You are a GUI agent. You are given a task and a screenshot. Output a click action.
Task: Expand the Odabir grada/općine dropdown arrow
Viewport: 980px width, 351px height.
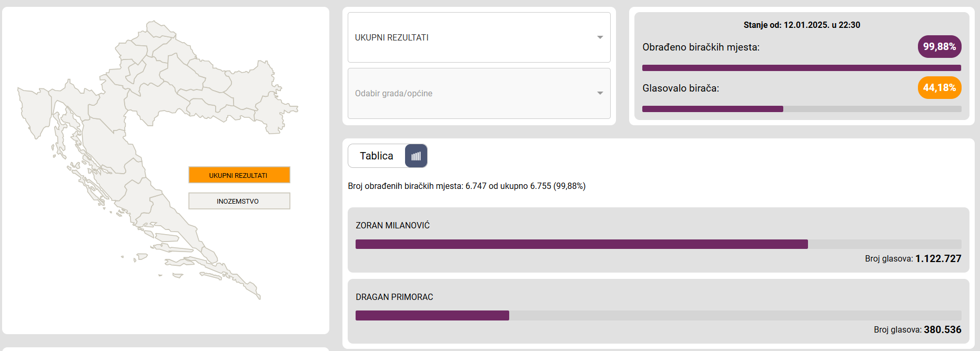click(x=600, y=93)
